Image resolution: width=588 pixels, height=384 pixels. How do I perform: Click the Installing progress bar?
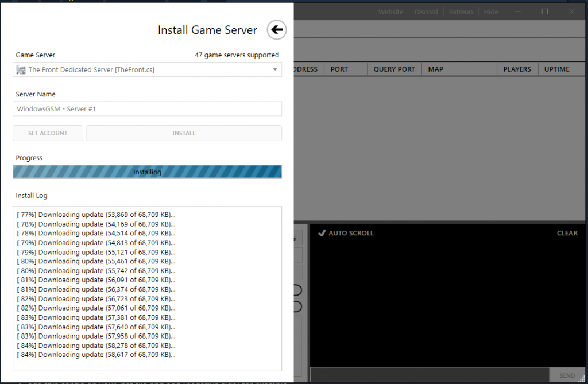pos(147,171)
